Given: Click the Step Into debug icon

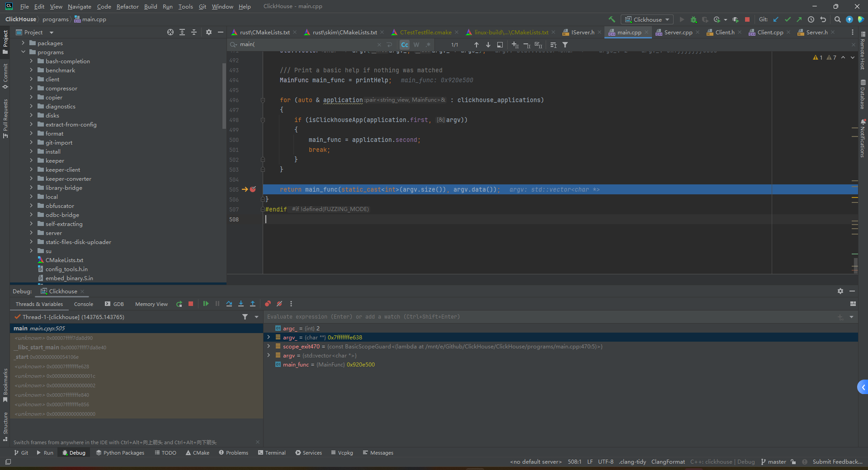Looking at the screenshot, I should pyautogui.click(x=241, y=304).
